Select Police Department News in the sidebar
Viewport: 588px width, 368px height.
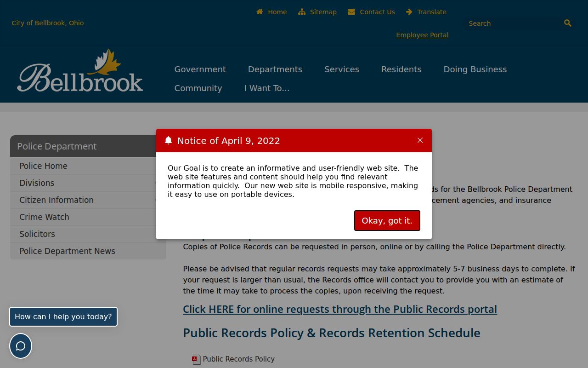coord(88,251)
